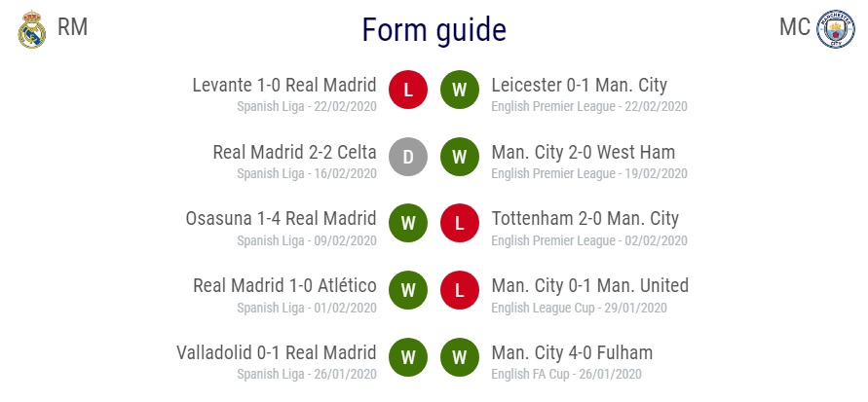This screenshot has width=868, height=402.
Task: Open the Man. City 4-0 Fulham result
Action: tap(572, 352)
